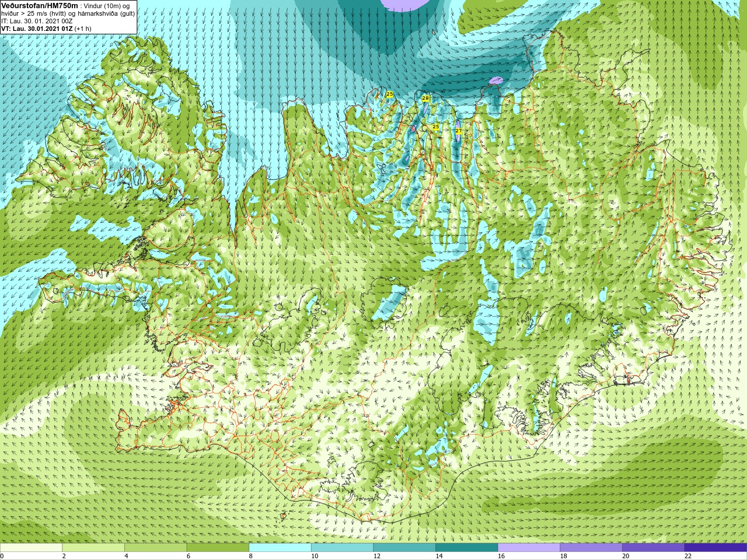Pick the 20–22 m/s violet legend swatch
747x560 pixels.
point(653,547)
